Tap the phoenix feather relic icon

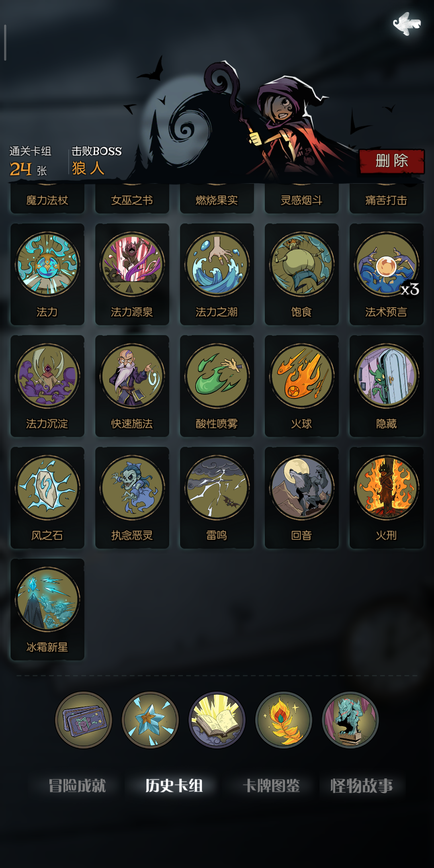coord(284,720)
